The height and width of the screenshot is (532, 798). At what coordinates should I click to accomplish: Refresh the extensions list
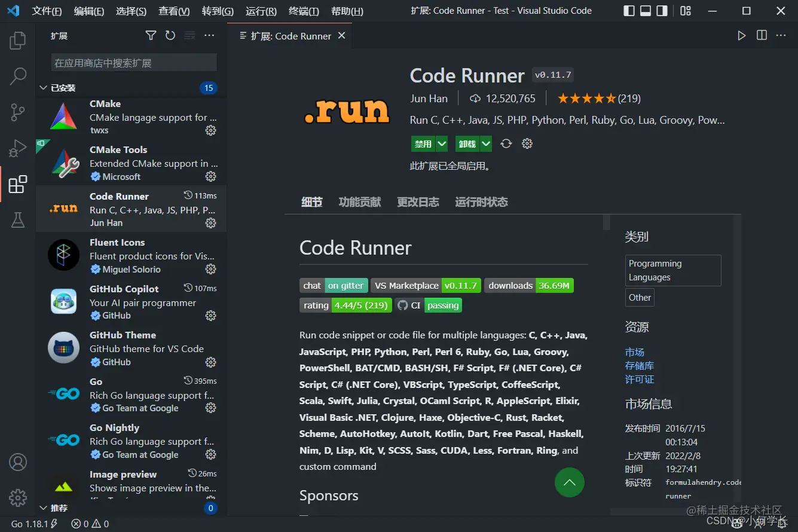(170, 36)
